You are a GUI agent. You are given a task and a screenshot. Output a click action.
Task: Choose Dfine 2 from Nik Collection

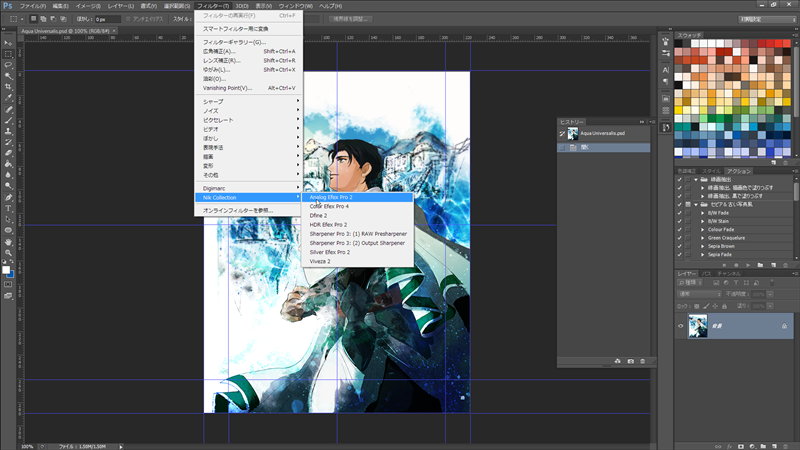[357, 216]
